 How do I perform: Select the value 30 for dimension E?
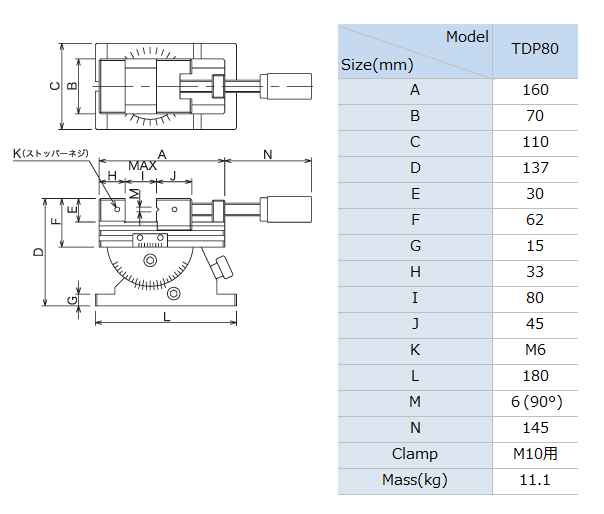pos(535,194)
